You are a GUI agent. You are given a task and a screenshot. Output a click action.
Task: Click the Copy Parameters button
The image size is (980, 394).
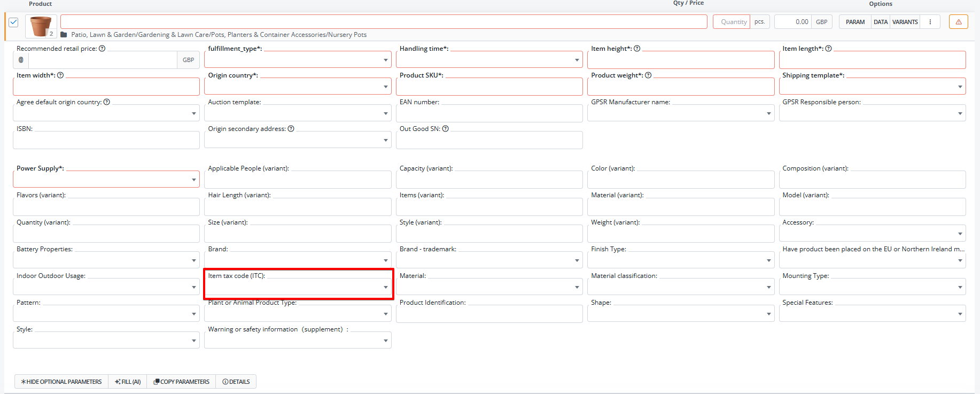[x=182, y=382]
